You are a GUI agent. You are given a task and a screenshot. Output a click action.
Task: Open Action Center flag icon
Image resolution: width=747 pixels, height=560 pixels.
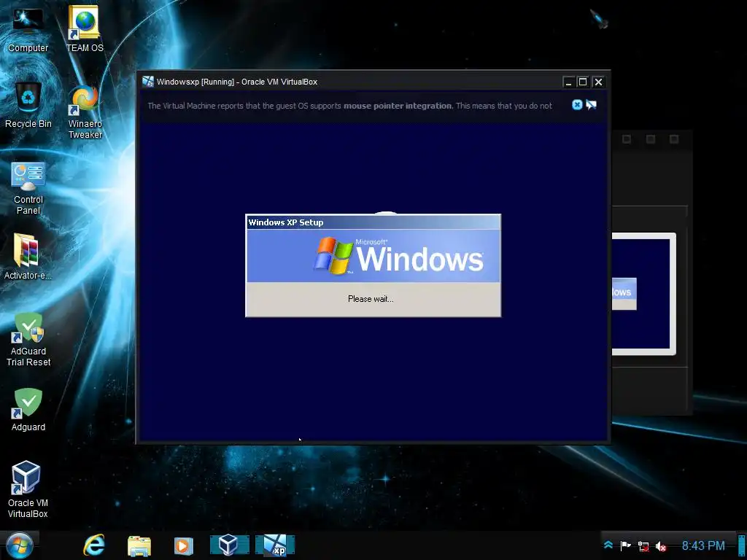pyautogui.click(x=625, y=545)
